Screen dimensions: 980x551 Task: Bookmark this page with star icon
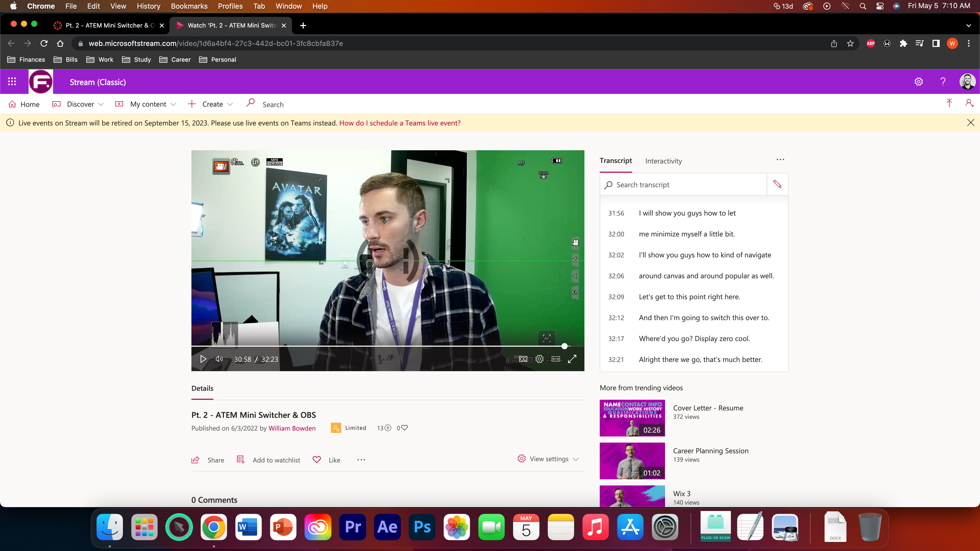tap(850, 43)
